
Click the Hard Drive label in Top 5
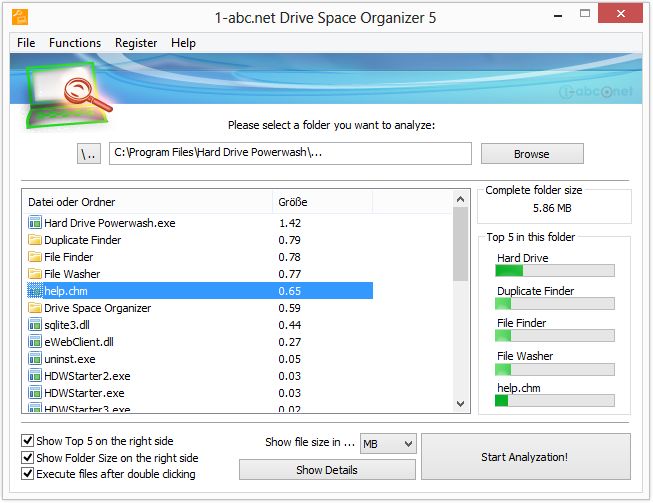(523, 258)
